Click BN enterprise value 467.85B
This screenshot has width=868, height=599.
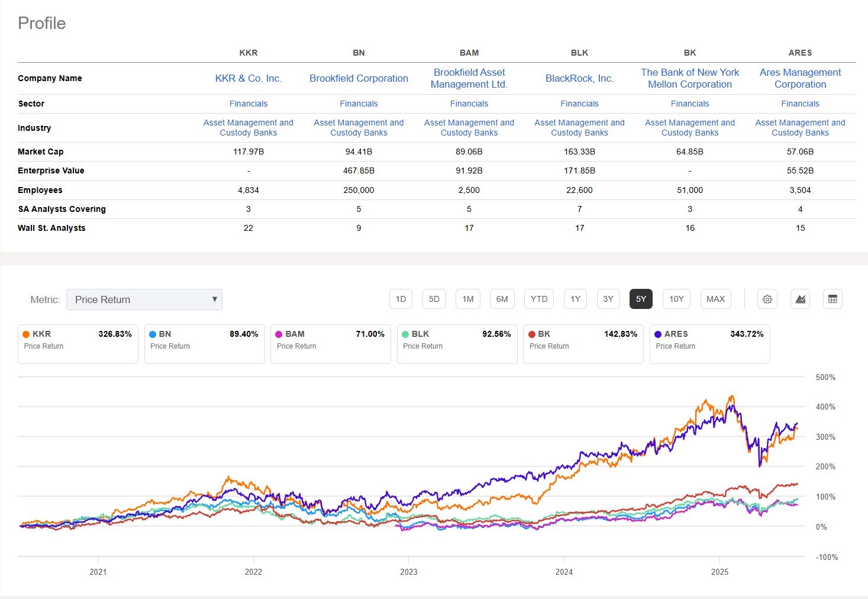pyautogui.click(x=359, y=170)
